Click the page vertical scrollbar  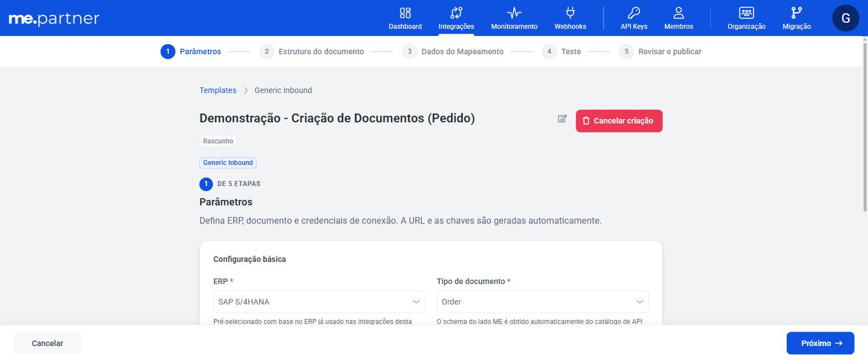[865, 127]
